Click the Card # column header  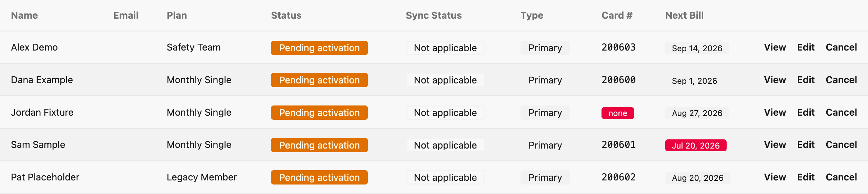[617, 16]
